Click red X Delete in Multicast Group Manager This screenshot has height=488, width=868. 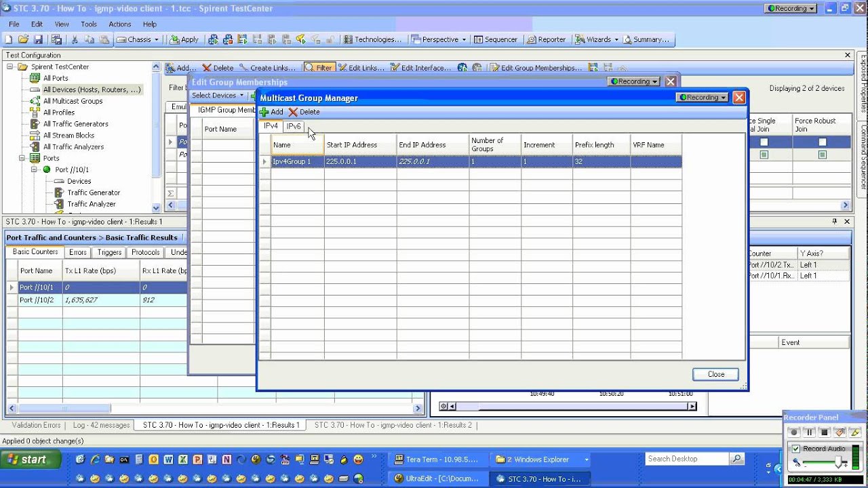point(304,112)
